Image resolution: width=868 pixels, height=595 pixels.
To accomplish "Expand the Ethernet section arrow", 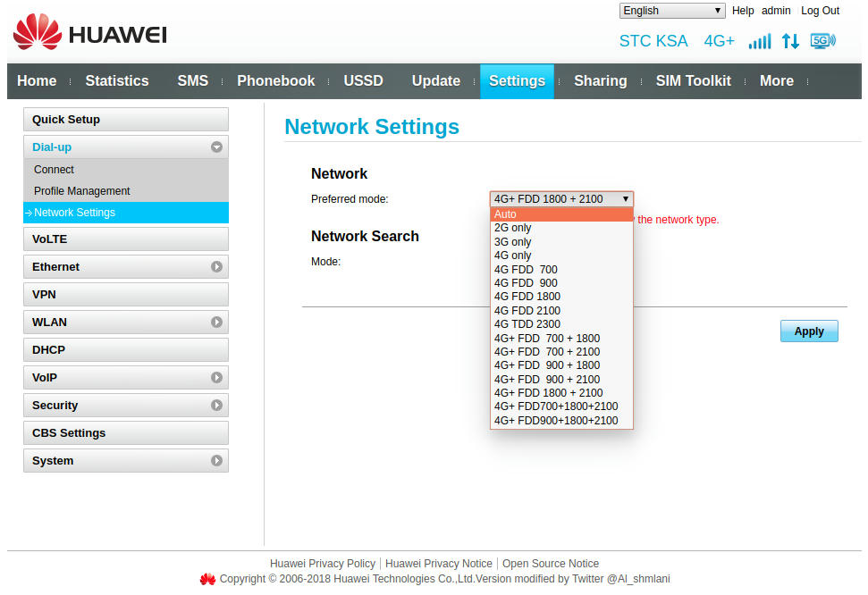I will pyautogui.click(x=216, y=267).
